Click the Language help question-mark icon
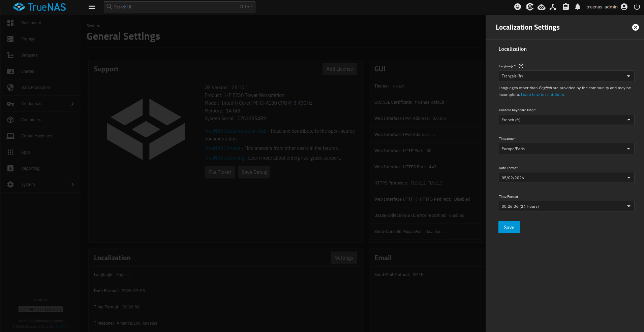Screen dimensions: 644x332 click(521, 66)
